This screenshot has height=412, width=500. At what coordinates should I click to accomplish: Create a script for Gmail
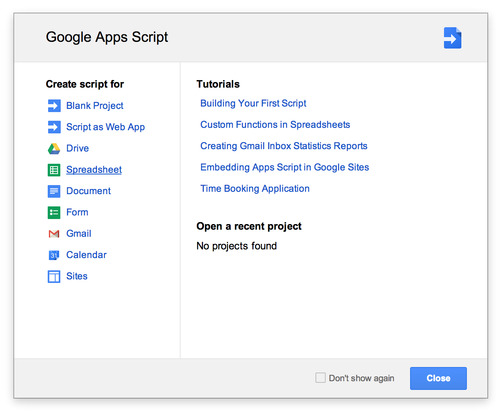79,234
